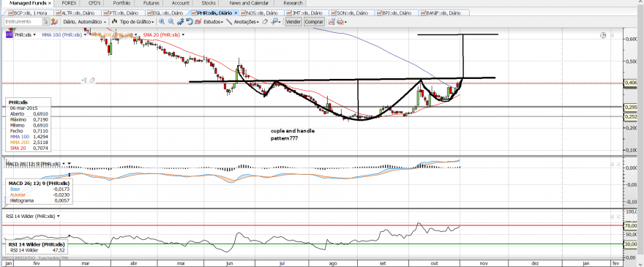Maximize the RSI indicator panel
The image size is (644, 267).
pyautogui.click(x=612, y=216)
